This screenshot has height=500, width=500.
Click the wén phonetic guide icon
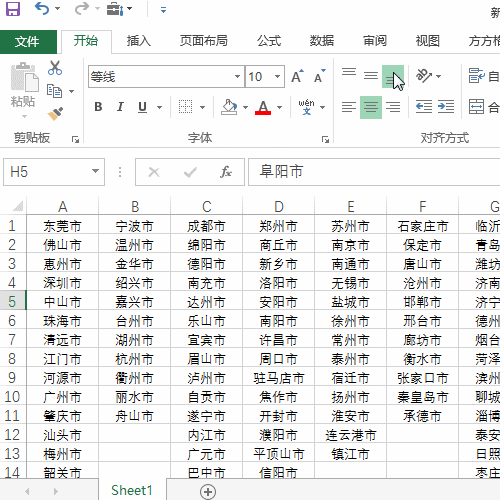coord(306,107)
